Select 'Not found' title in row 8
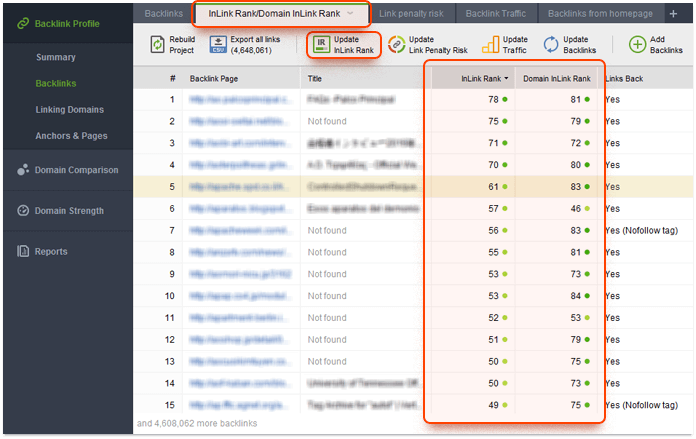Screen dimensions: 696x439 pyautogui.click(x=327, y=252)
